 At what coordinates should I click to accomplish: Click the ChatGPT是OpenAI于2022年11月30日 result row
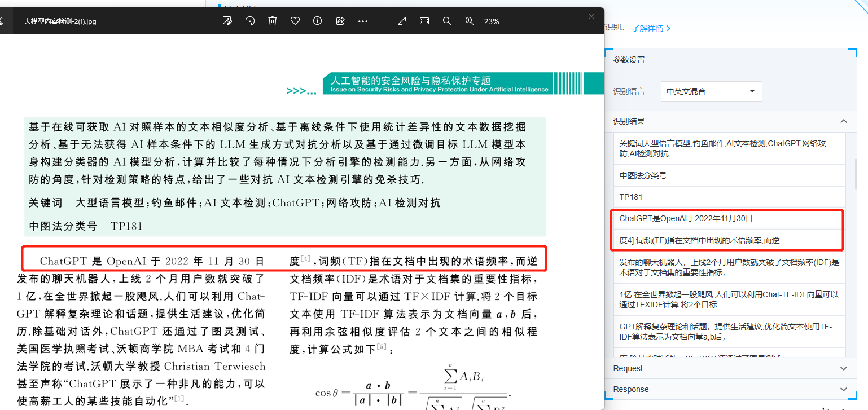[x=729, y=218]
